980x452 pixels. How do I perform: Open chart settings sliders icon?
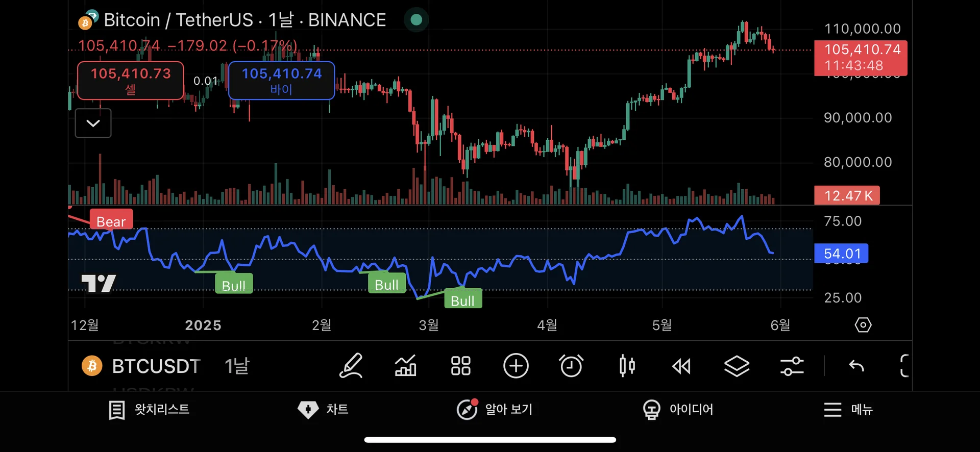(792, 366)
